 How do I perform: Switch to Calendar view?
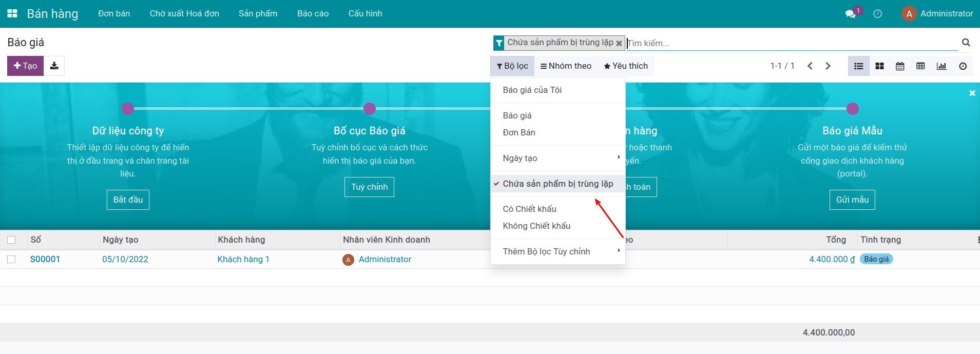[x=900, y=66]
